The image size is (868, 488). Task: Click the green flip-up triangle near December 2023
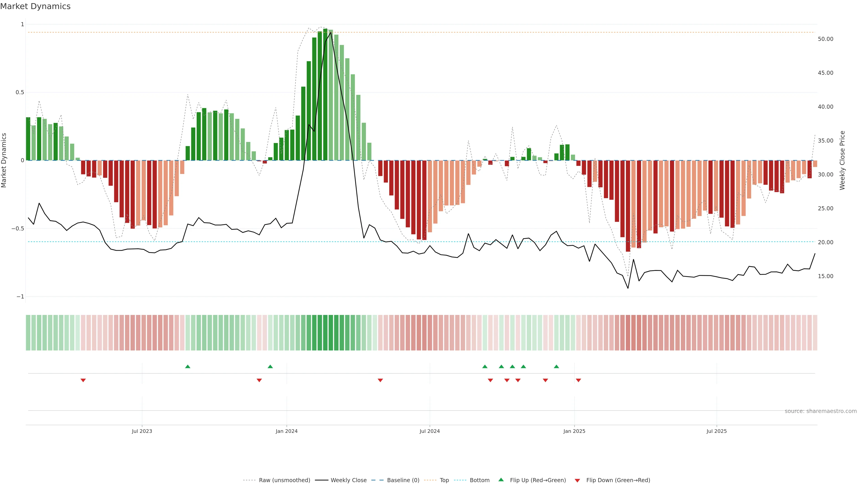270,366
